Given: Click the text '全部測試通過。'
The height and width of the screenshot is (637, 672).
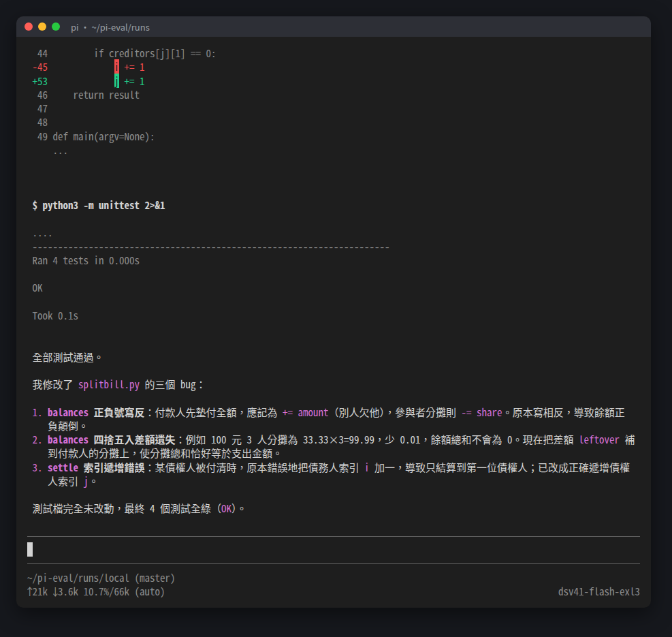Looking at the screenshot, I should [67, 358].
